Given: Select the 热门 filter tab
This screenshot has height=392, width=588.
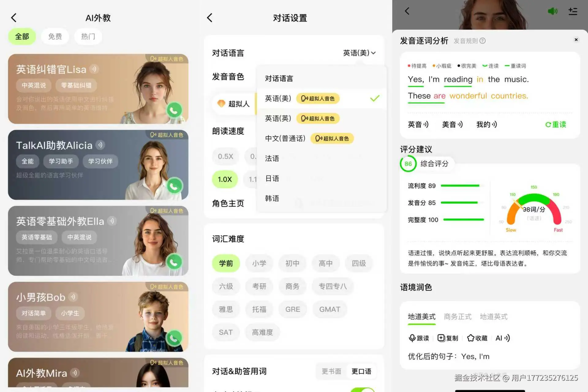Looking at the screenshot, I should point(88,36).
